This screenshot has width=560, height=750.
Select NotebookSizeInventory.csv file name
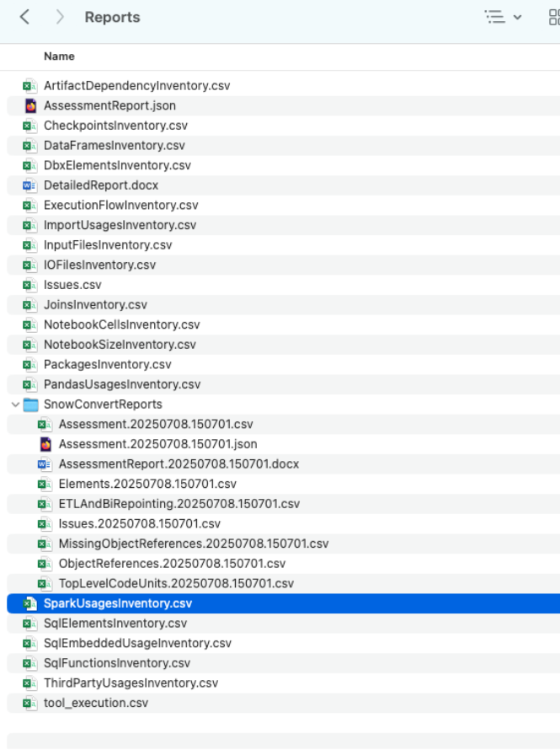click(x=120, y=345)
